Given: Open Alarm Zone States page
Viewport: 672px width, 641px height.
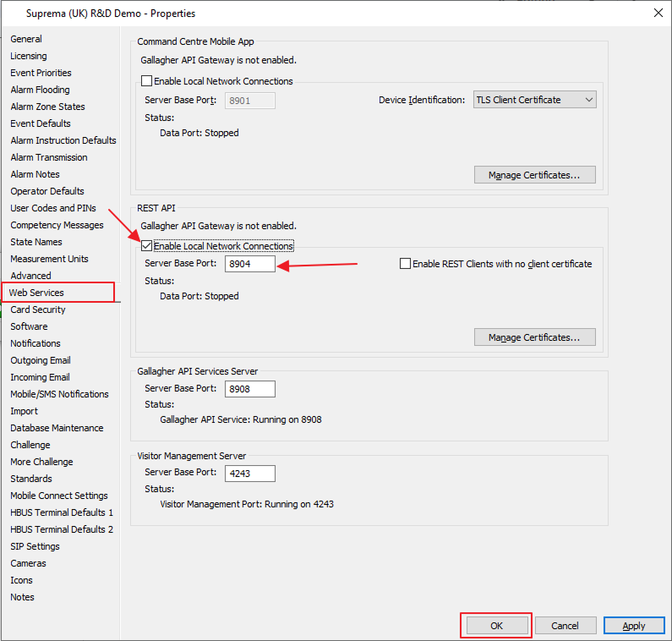Looking at the screenshot, I should click(x=47, y=107).
